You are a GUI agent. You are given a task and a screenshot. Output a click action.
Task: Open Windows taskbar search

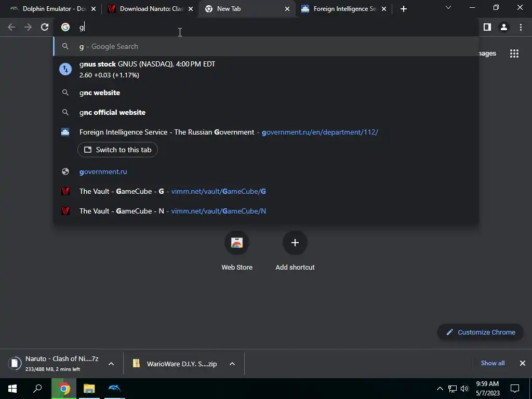(x=37, y=389)
